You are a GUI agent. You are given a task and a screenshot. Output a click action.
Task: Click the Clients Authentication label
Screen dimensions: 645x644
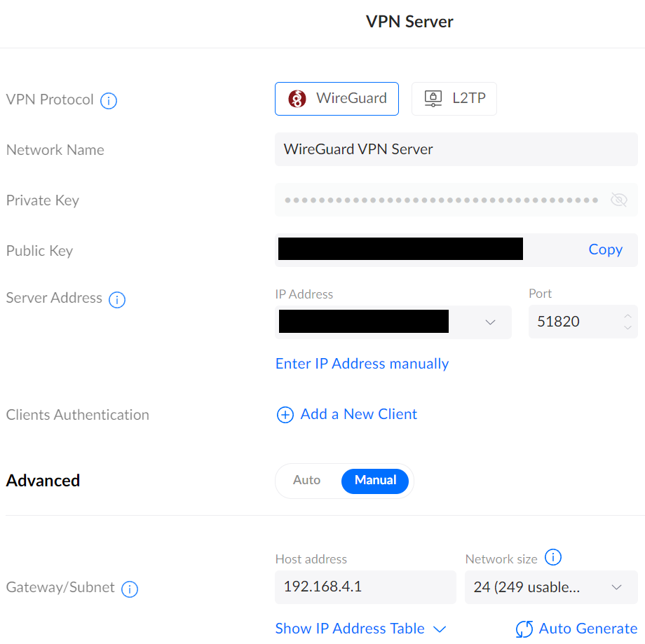tap(78, 415)
